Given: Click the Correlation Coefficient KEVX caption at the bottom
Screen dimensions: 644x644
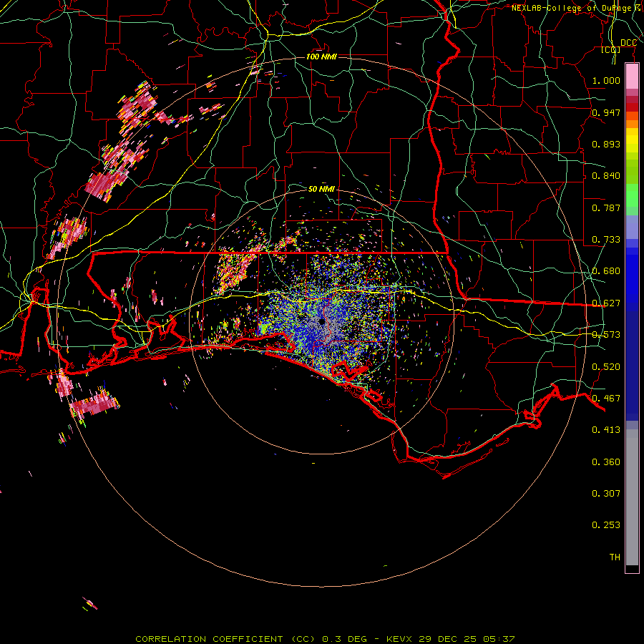Looking at the screenshot, I should tap(325, 639).
